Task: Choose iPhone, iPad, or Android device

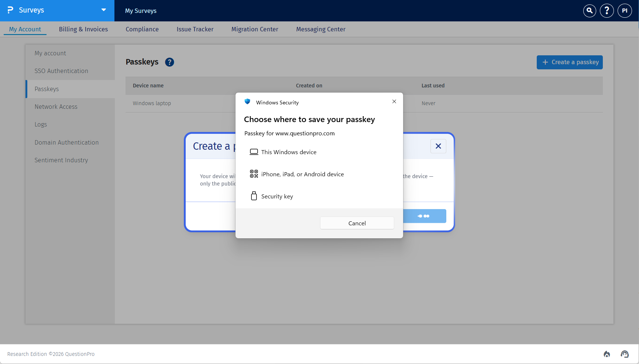Action: pos(319,174)
